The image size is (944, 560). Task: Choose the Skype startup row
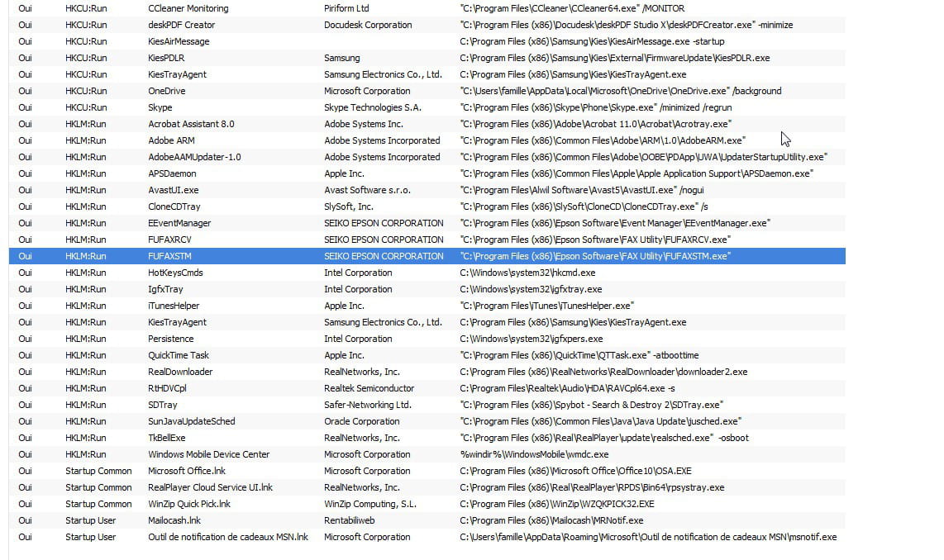160,107
